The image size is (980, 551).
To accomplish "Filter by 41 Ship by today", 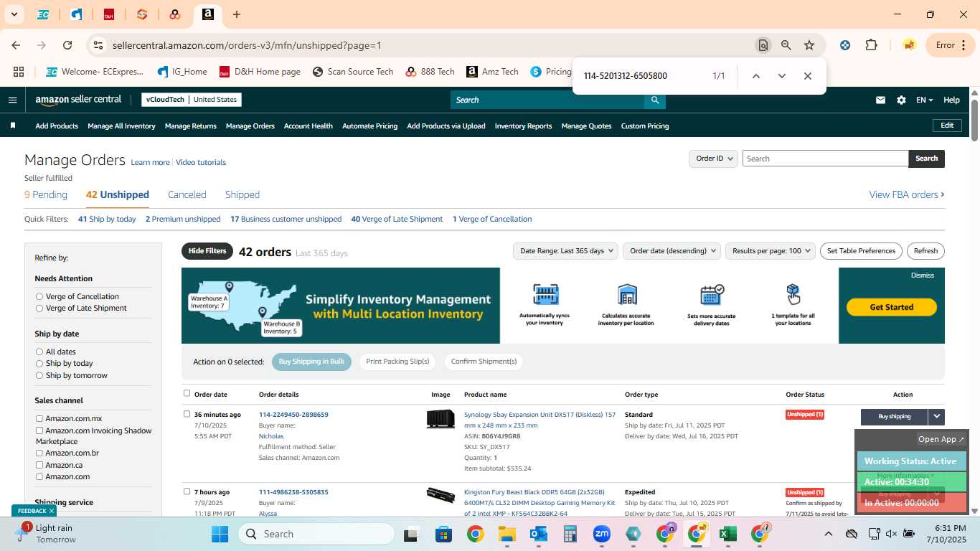I will pyautogui.click(x=107, y=219).
